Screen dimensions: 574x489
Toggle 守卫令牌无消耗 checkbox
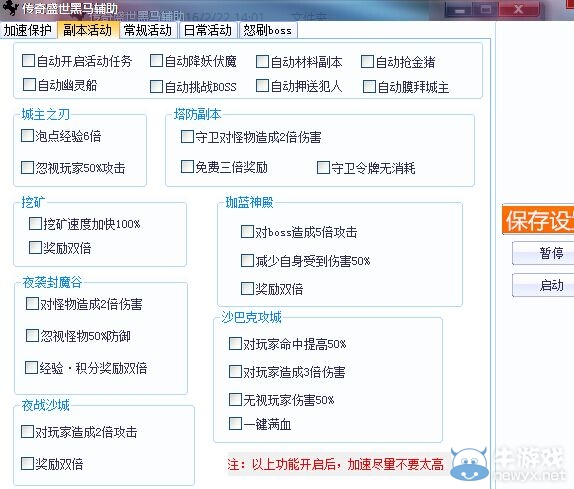[x=323, y=168]
